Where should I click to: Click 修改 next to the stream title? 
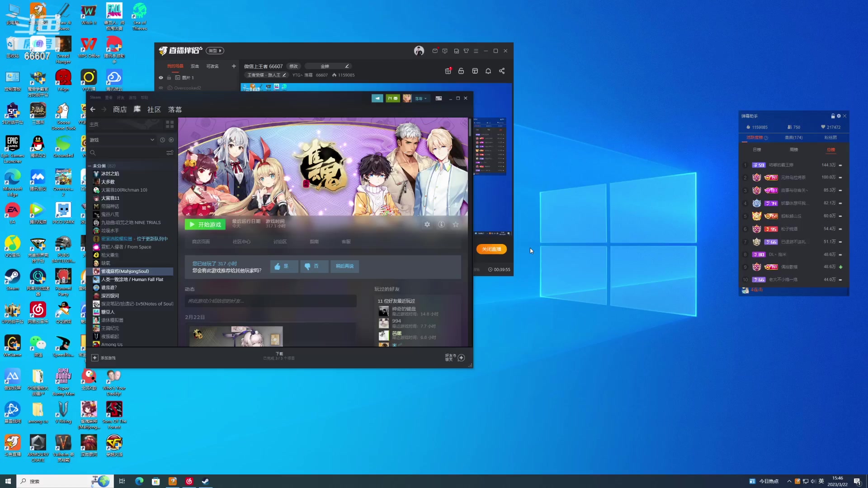pos(293,66)
